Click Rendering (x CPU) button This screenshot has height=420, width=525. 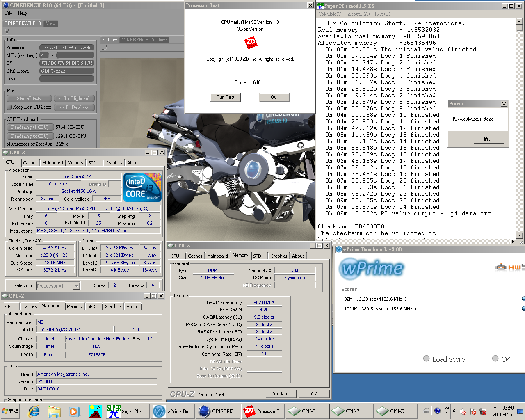click(x=30, y=136)
